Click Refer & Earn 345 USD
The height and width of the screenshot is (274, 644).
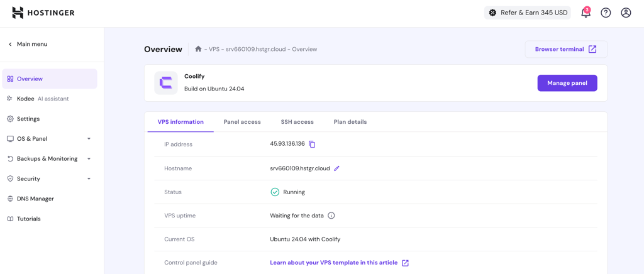pyautogui.click(x=528, y=13)
